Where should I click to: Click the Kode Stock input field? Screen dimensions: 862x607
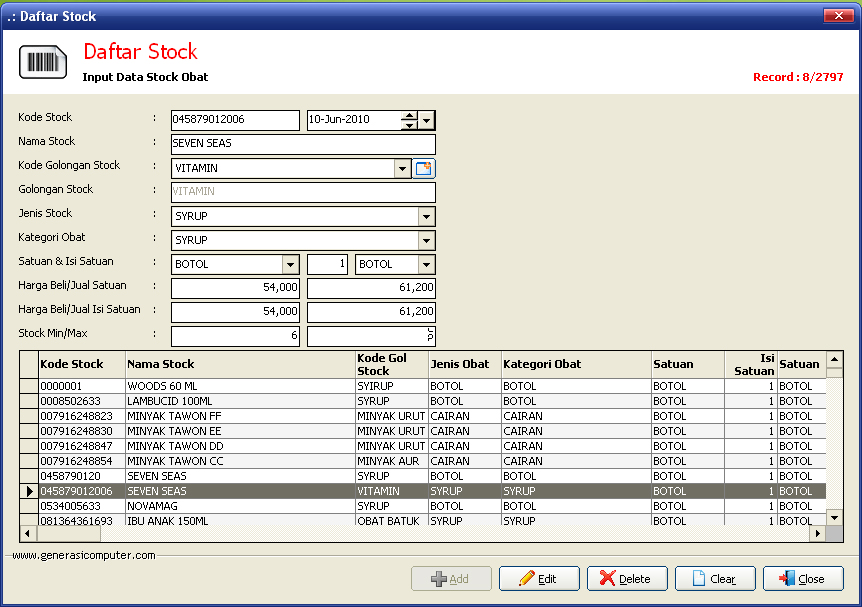tap(235, 120)
